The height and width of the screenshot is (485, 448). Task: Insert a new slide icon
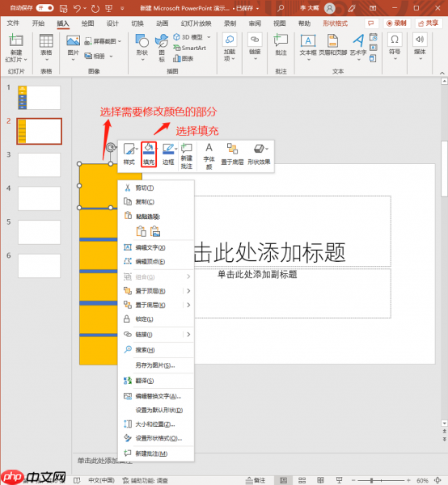point(16,40)
